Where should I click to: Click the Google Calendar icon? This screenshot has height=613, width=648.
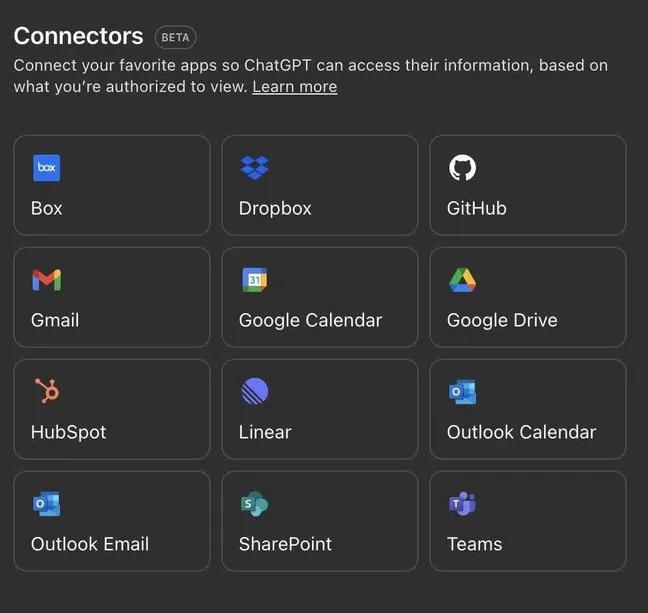(x=254, y=280)
